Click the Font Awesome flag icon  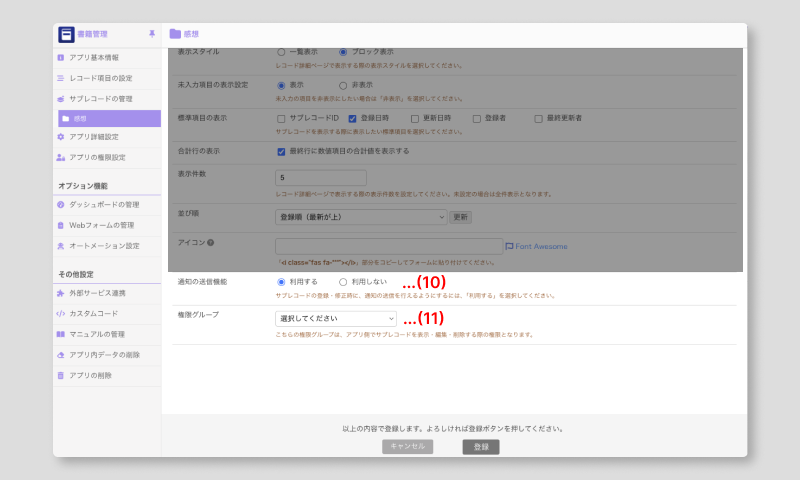(509, 246)
